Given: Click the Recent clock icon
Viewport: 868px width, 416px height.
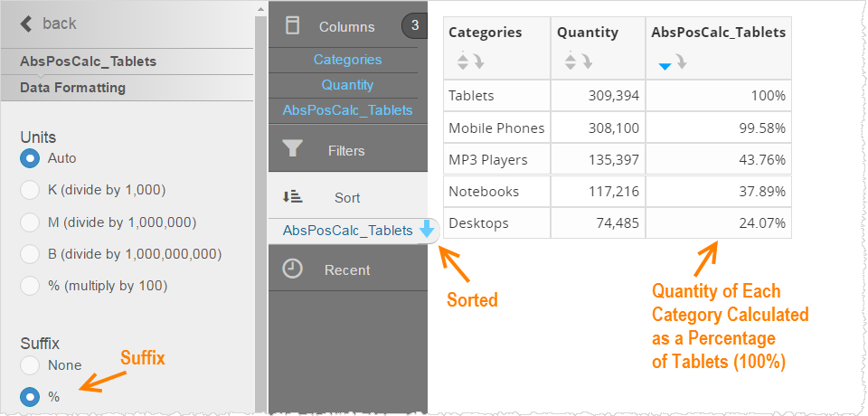Looking at the screenshot, I should [292, 269].
